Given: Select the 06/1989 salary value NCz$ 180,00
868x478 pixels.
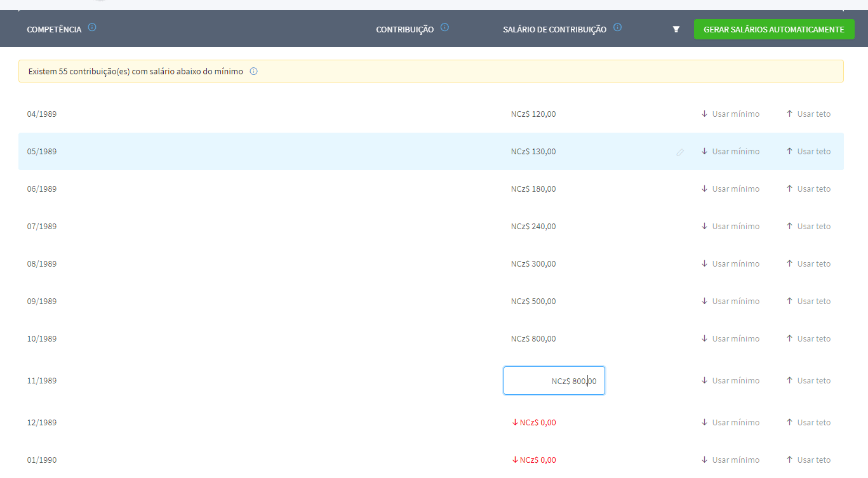Looking at the screenshot, I should pos(533,189).
